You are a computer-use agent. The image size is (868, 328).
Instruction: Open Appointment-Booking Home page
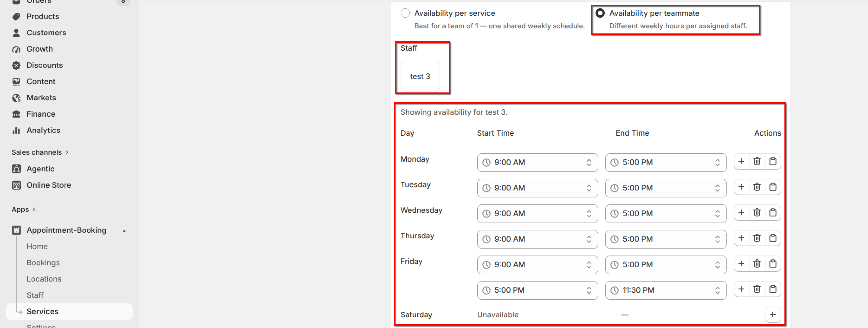point(37,247)
